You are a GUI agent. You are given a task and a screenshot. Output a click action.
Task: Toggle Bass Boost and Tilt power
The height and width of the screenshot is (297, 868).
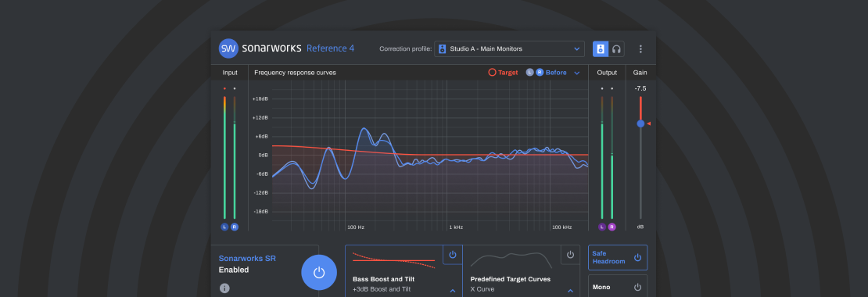point(452,255)
